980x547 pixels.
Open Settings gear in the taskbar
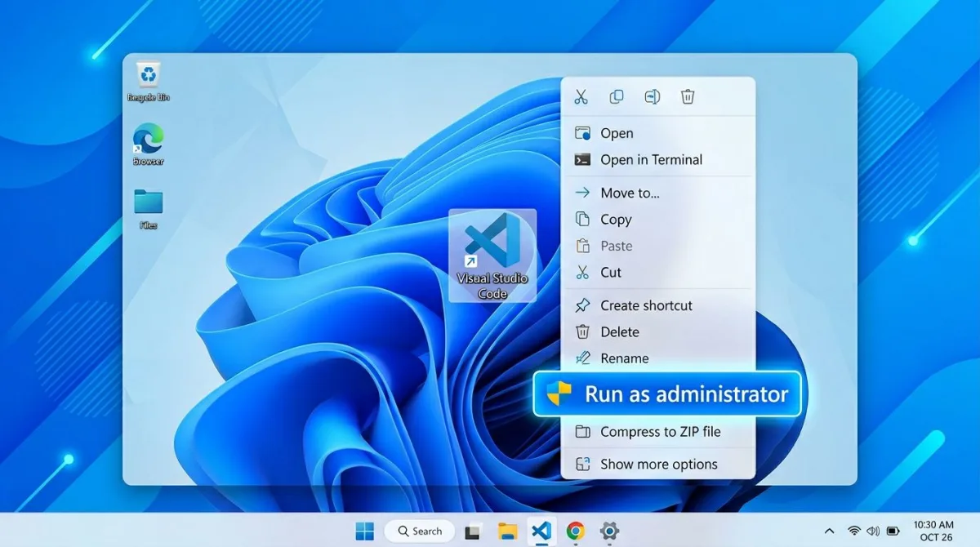(609, 531)
